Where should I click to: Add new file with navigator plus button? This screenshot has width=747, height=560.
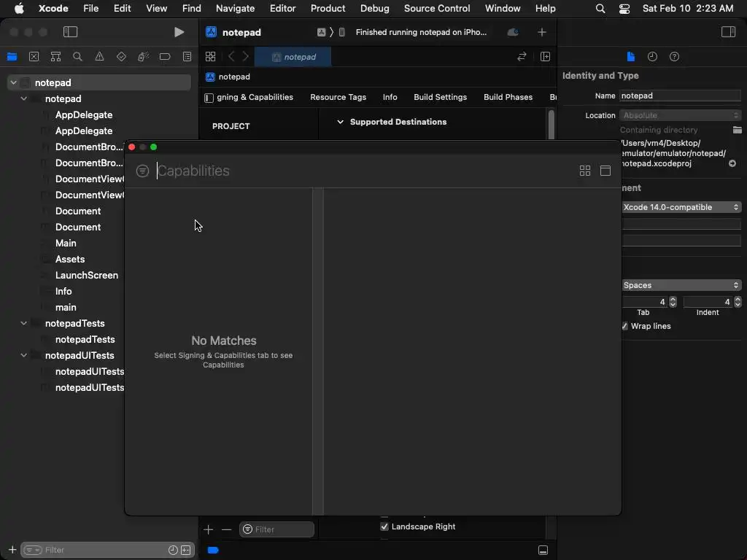pos(12,550)
